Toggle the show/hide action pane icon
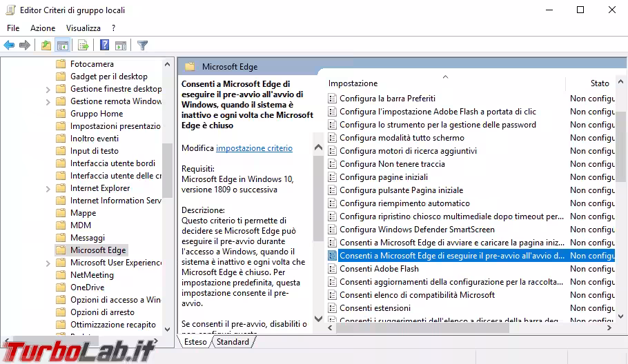Viewport: 628px width, 364px height. [121, 45]
